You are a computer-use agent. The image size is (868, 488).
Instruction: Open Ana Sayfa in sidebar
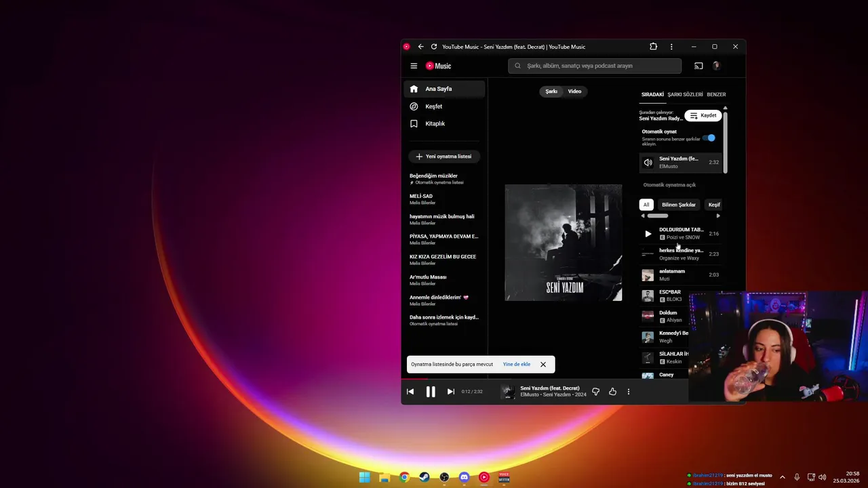click(445, 89)
